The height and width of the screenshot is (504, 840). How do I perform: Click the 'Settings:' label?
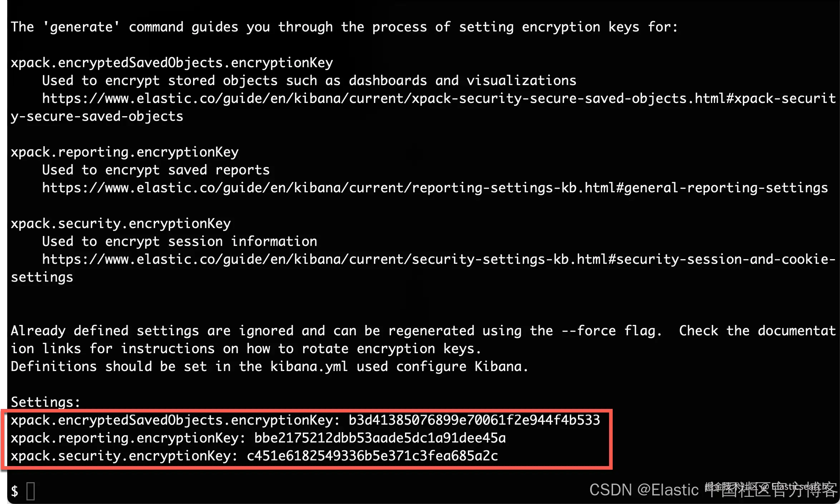45,402
